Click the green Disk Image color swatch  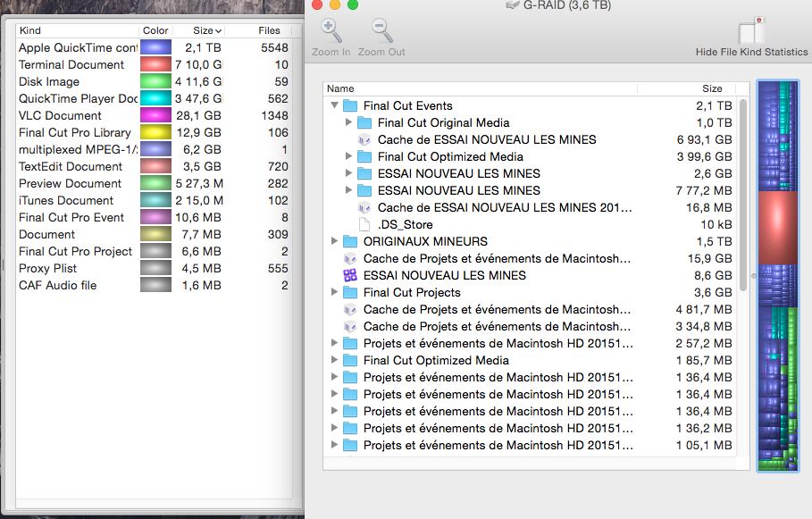tap(155, 82)
